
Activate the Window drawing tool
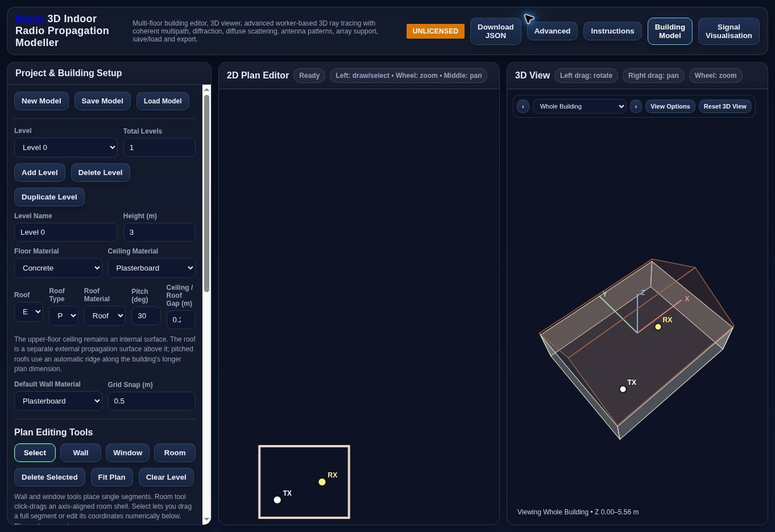click(x=128, y=453)
